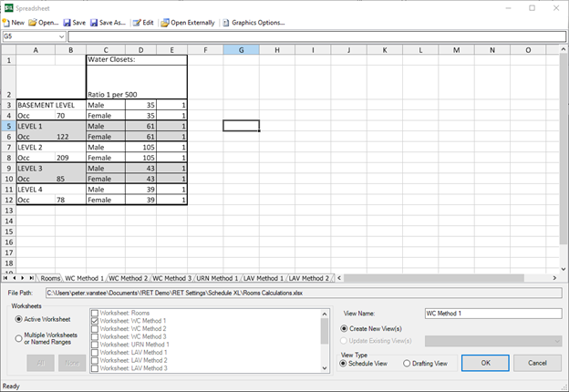Click the Save As toolbar icon
This screenshot has height=392, width=569.
(94, 23)
